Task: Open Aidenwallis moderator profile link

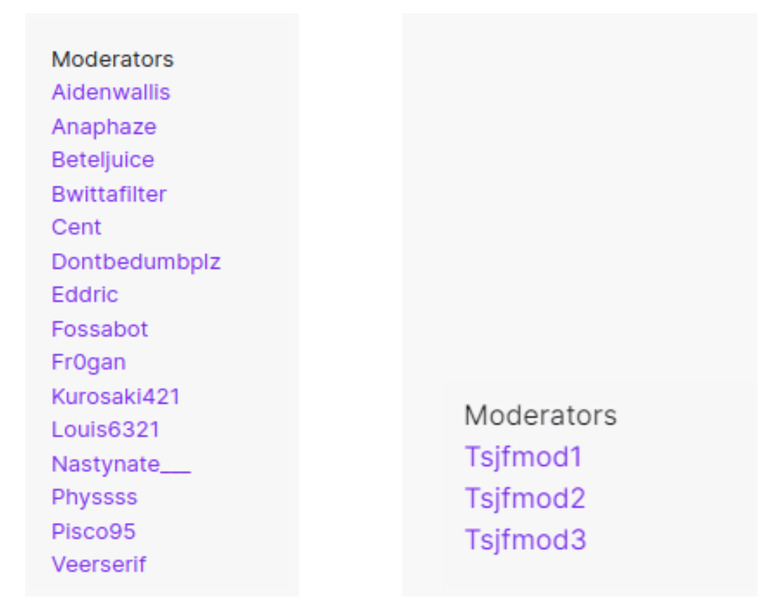Action: pyautogui.click(x=111, y=93)
